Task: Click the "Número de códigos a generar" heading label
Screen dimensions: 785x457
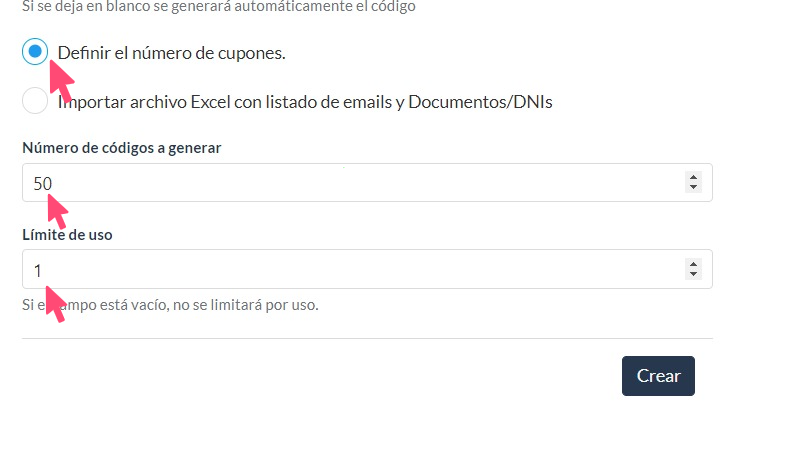Action: (x=121, y=148)
